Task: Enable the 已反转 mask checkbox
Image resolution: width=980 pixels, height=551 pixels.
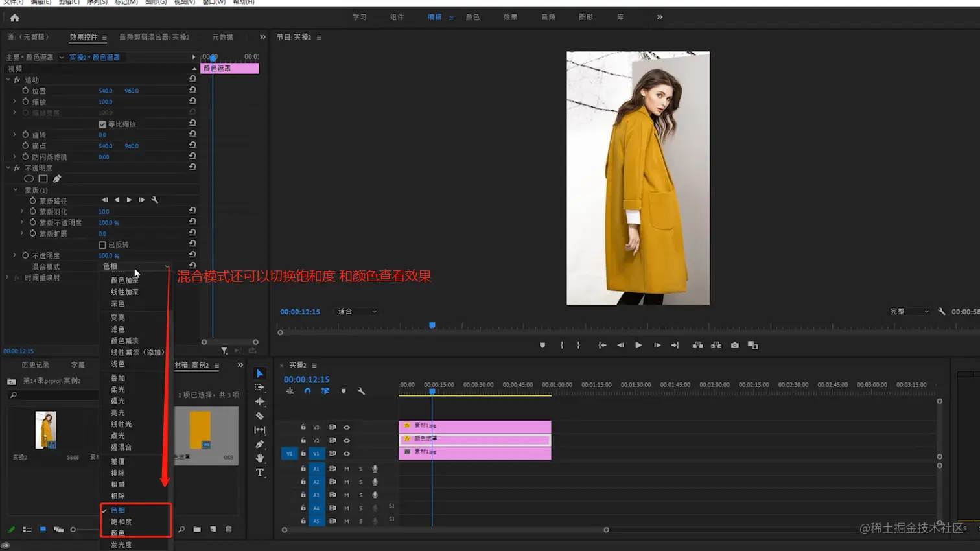Action: 102,245
